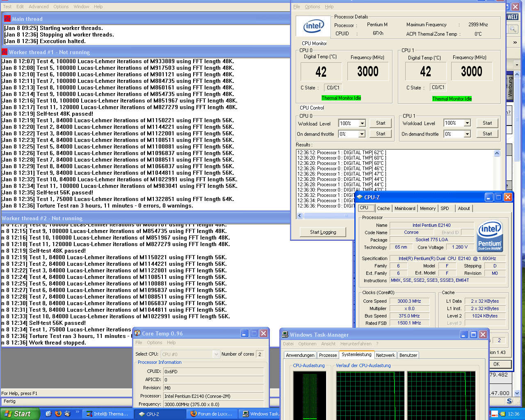This screenshot has width=525, height=420.
Task: Click the CPU-Z Name field value
Action: point(431,225)
